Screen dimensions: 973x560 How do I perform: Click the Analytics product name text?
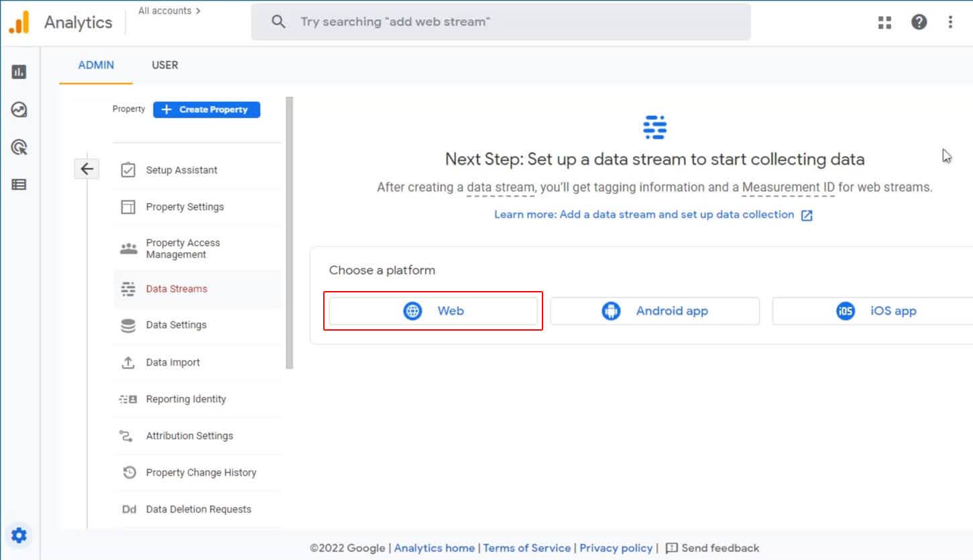point(78,22)
